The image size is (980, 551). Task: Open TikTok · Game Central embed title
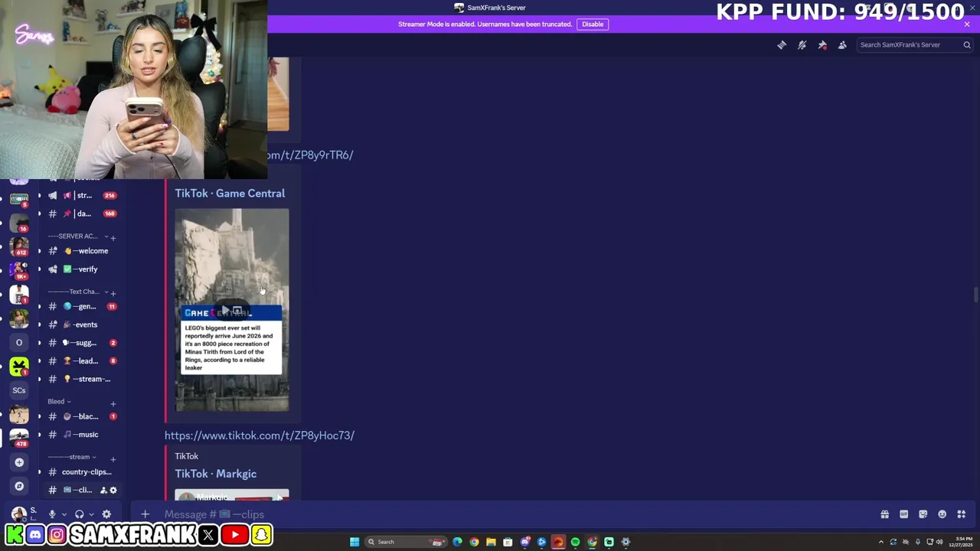coord(230,194)
